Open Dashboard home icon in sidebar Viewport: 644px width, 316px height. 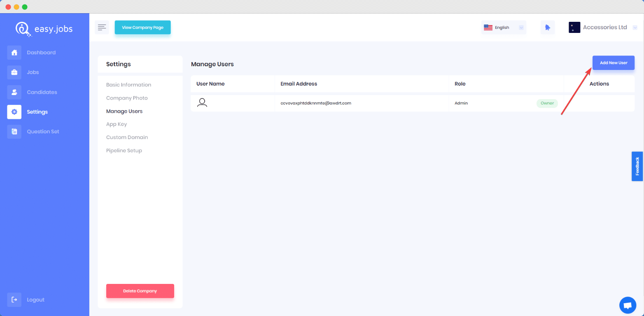pyautogui.click(x=14, y=53)
